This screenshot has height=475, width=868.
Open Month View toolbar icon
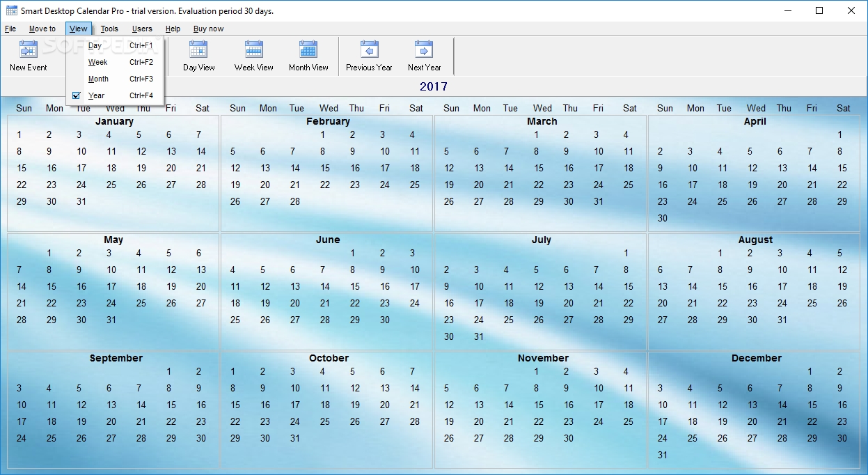(308, 56)
